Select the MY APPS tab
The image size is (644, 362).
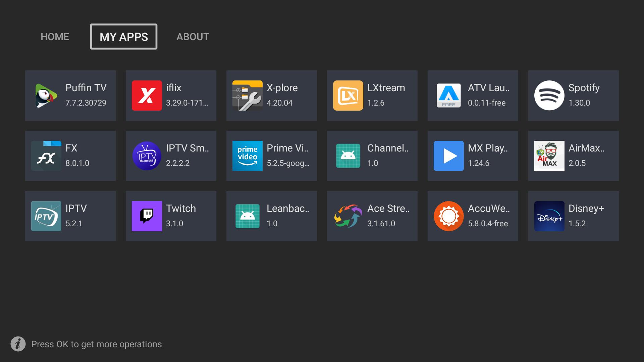[x=123, y=37]
